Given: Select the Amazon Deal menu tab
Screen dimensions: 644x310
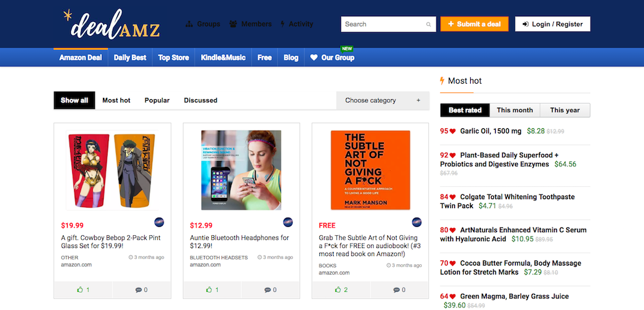Looking at the screenshot, I should (x=80, y=57).
